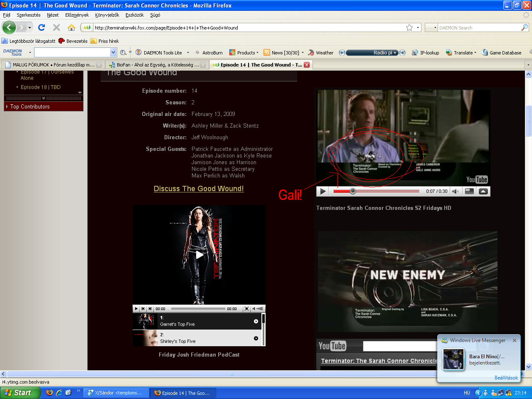This screenshot has height=399, width=532.
Task: Click the Windows Start button
Action: [x=20, y=393]
